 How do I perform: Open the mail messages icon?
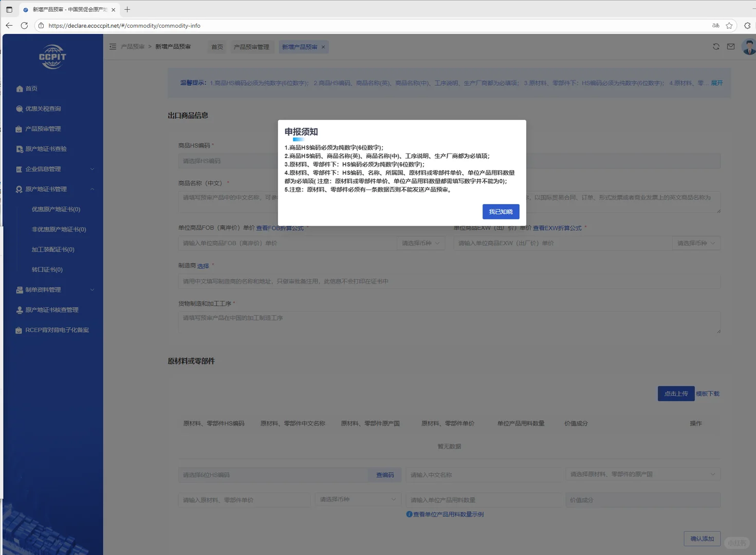[731, 47]
